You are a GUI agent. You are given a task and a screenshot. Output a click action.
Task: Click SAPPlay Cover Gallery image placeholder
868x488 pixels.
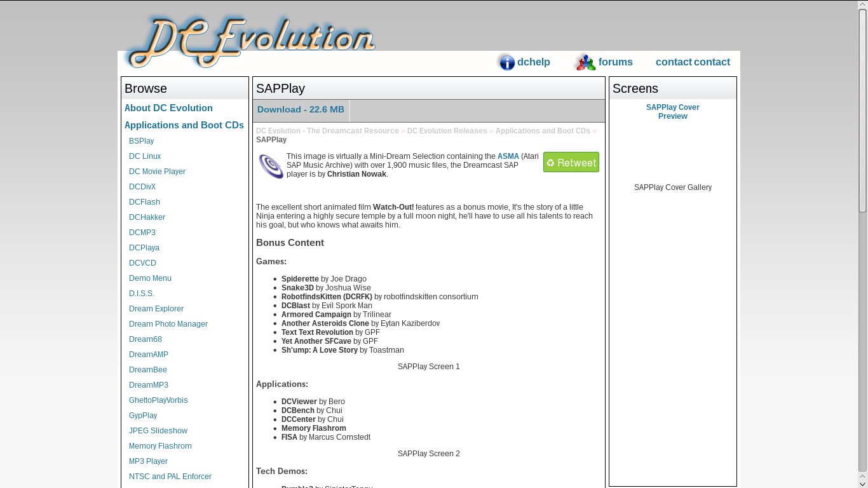(673, 187)
